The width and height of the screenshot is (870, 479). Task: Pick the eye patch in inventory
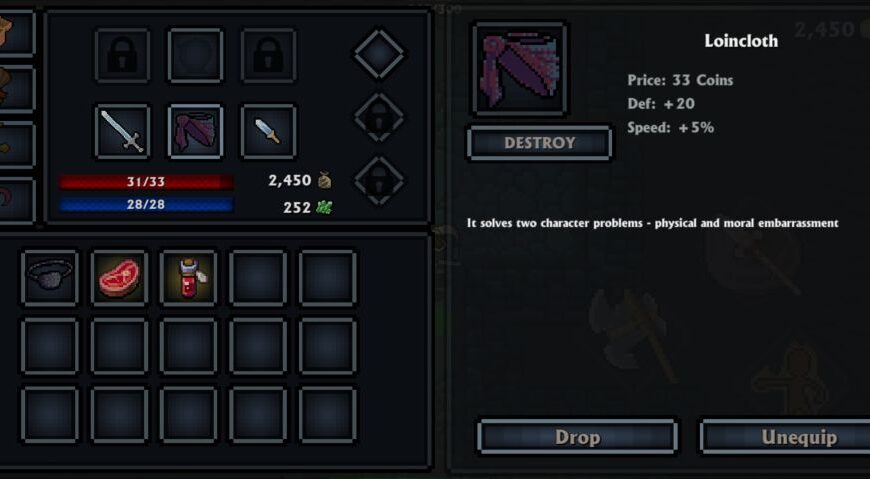click(x=50, y=278)
